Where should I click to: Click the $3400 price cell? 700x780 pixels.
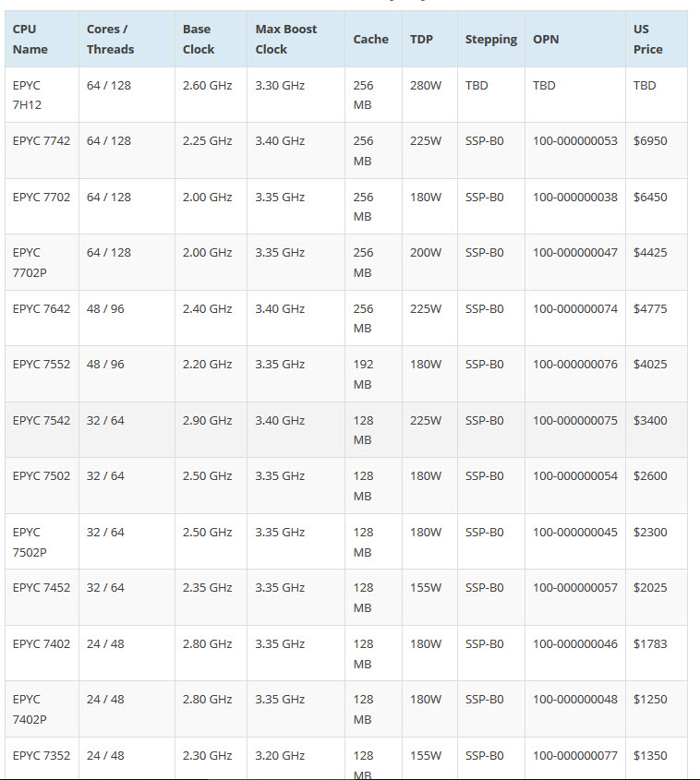(x=657, y=430)
